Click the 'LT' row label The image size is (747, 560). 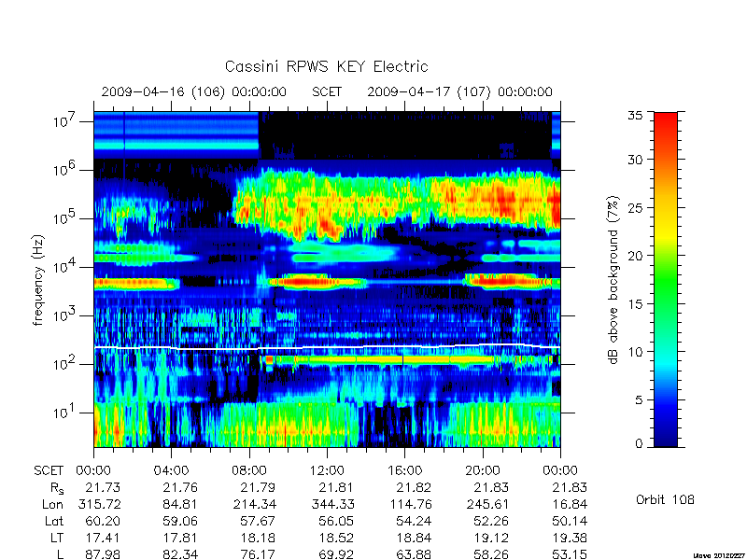pos(56,538)
